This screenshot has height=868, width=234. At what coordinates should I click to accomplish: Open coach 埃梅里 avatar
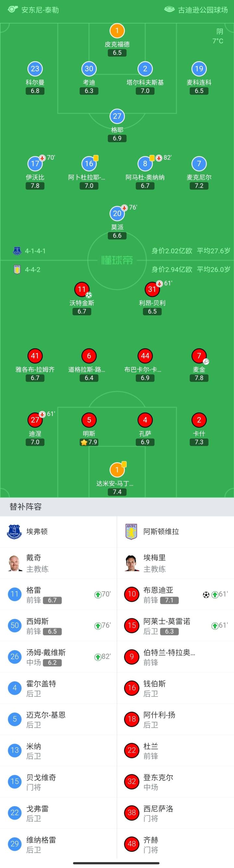point(132,563)
